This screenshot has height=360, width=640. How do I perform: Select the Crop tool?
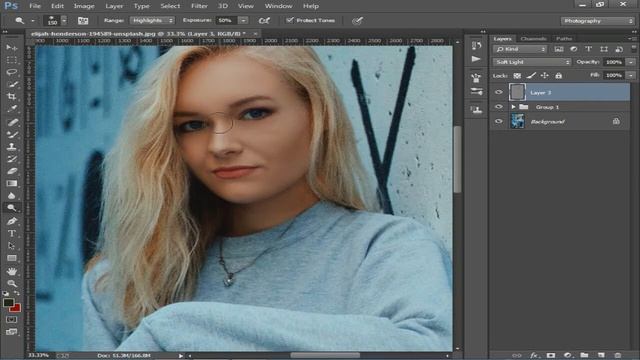11,97
